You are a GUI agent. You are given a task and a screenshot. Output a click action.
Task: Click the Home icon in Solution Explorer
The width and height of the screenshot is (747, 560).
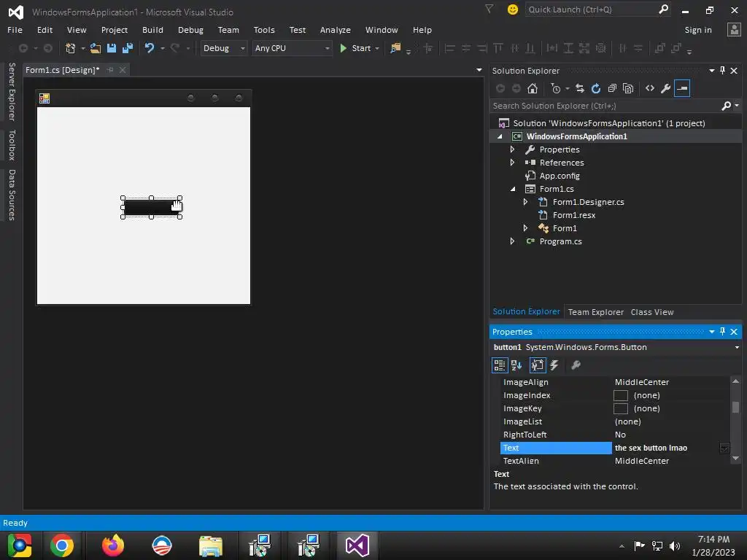click(x=533, y=88)
